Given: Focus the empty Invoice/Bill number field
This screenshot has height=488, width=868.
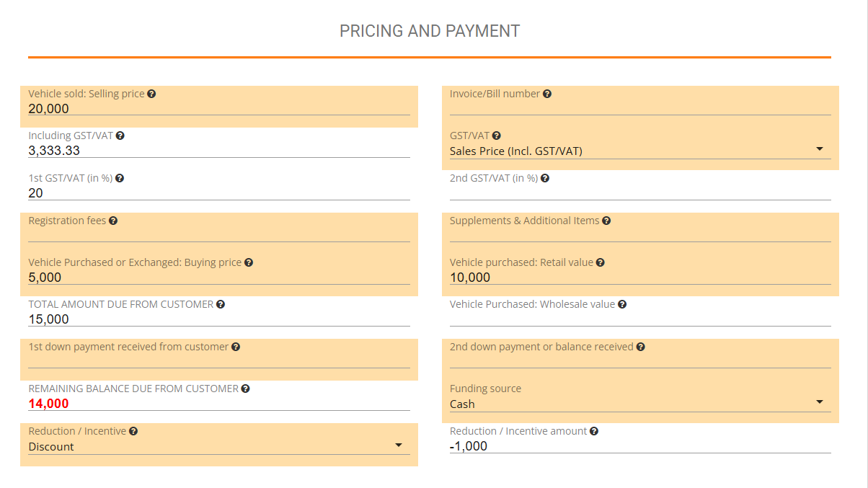Looking at the screenshot, I should [639, 107].
